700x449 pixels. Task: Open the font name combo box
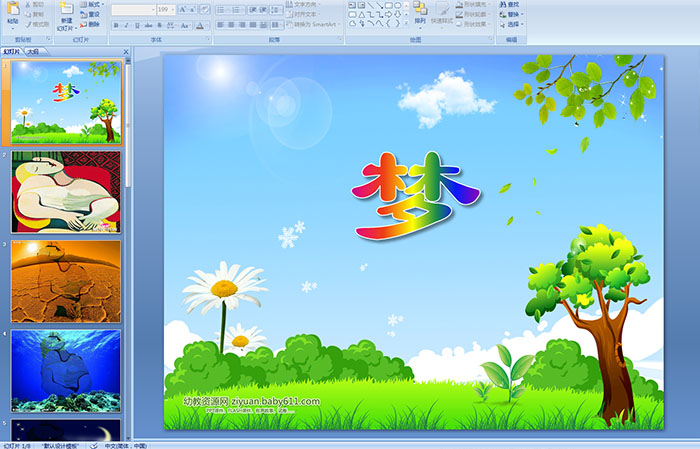point(133,9)
